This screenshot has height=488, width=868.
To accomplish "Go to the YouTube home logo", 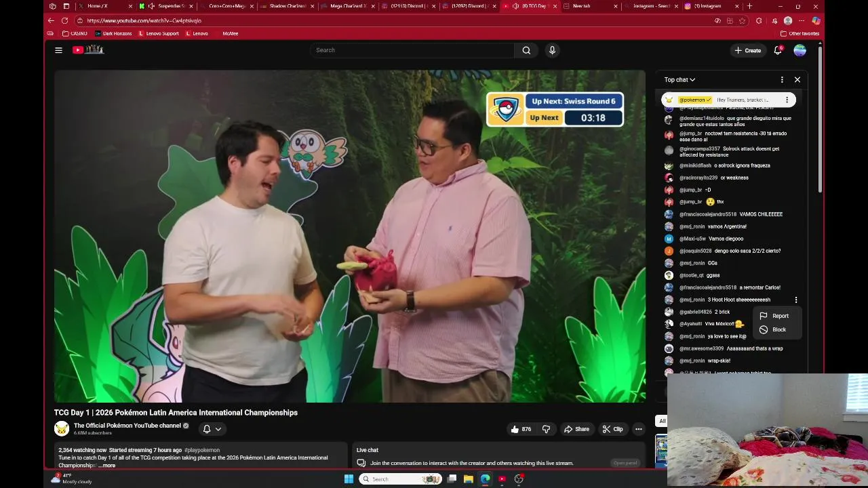I will click(x=88, y=49).
